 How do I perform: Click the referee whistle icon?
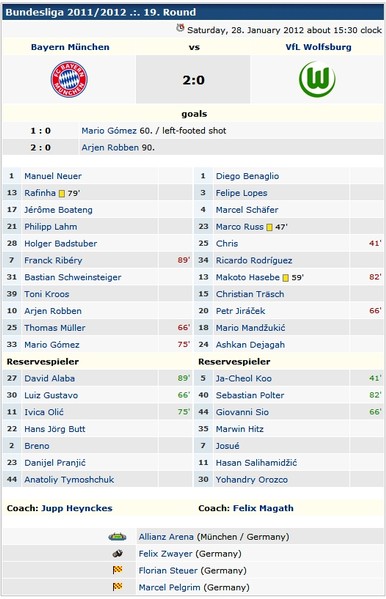117,553
